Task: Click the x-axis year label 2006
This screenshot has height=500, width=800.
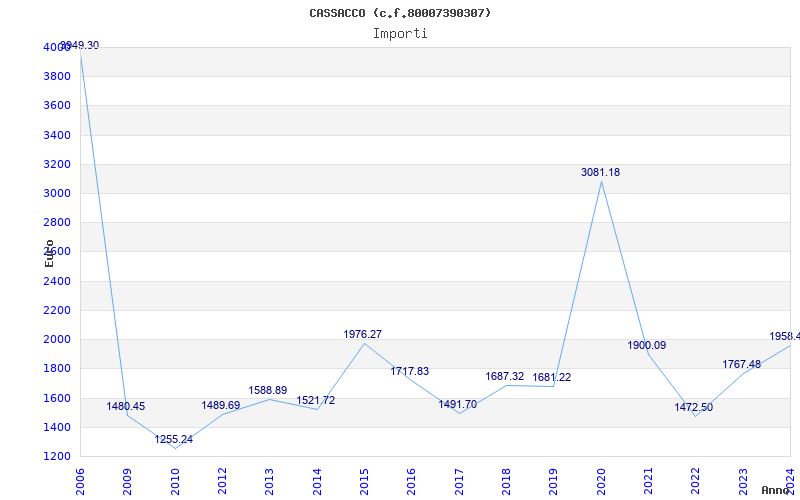Action: tap(80, 482)
